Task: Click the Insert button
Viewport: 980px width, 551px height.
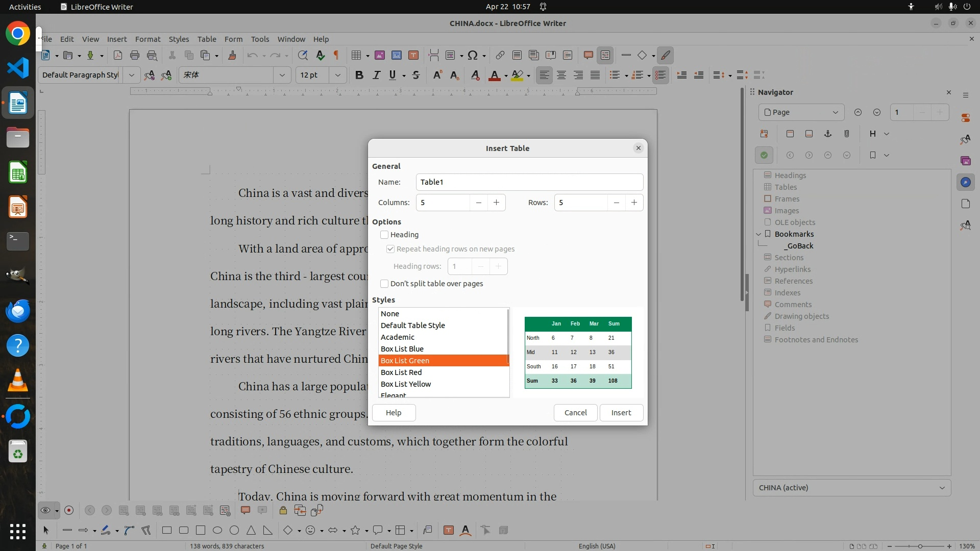Action: click(621, 413)
